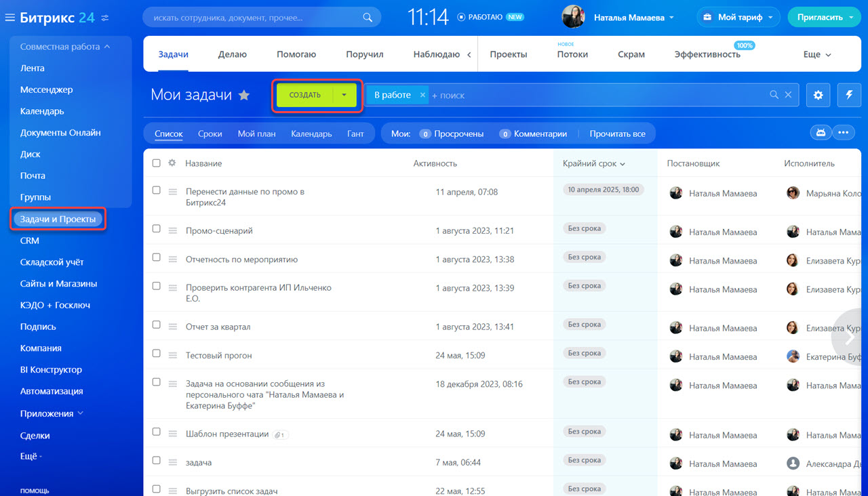
Task: Open the hamburger main menu icon
Action: (x=10, y=18)
